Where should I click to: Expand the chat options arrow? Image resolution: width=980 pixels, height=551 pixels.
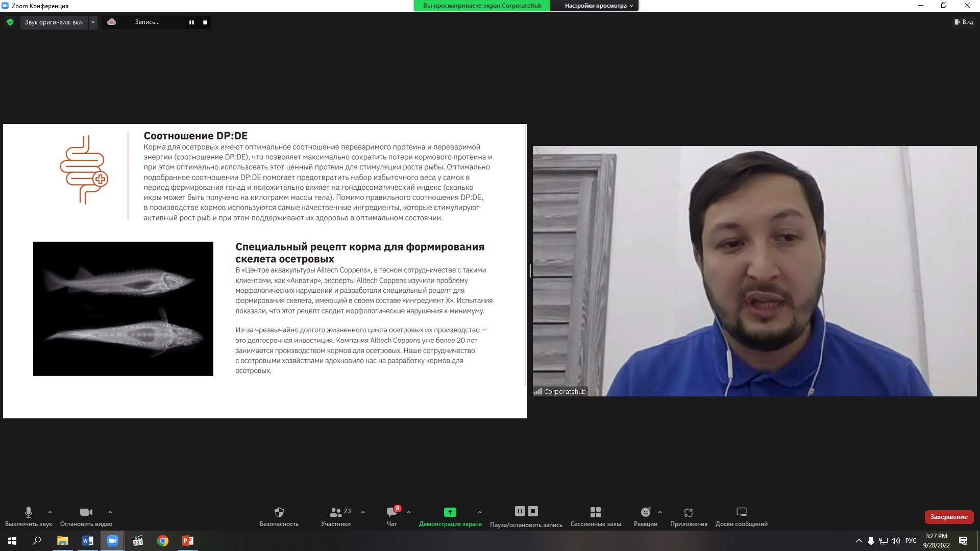pyautogui.click(x=409, y=512)
